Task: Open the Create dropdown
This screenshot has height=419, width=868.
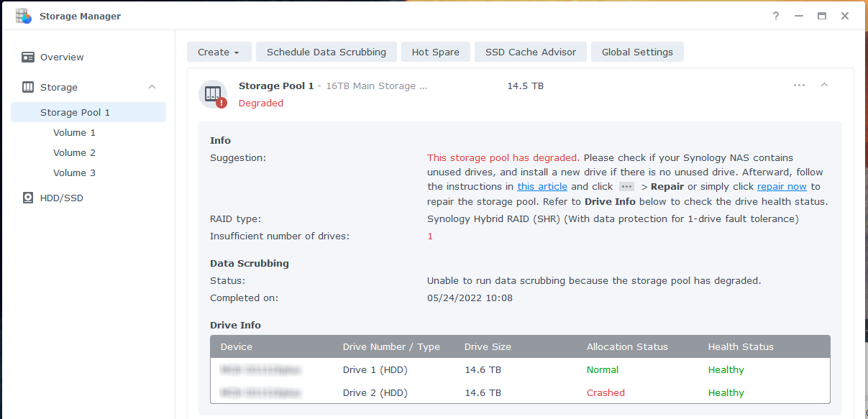Action: pyautogui.click(x=219, y=52)
